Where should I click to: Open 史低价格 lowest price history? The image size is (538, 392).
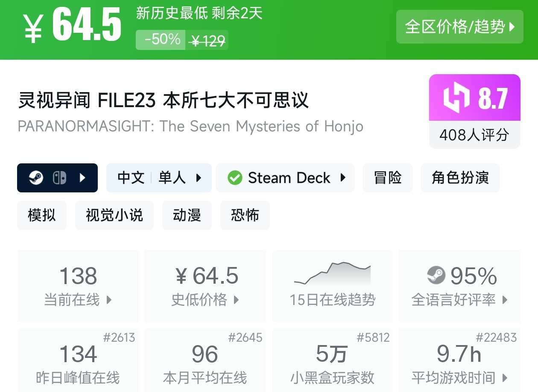tap(205, 286)
